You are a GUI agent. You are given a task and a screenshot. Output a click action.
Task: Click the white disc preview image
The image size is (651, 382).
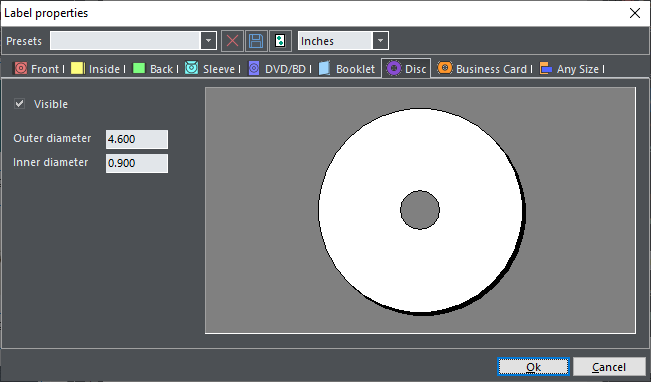tap(421, 211)
